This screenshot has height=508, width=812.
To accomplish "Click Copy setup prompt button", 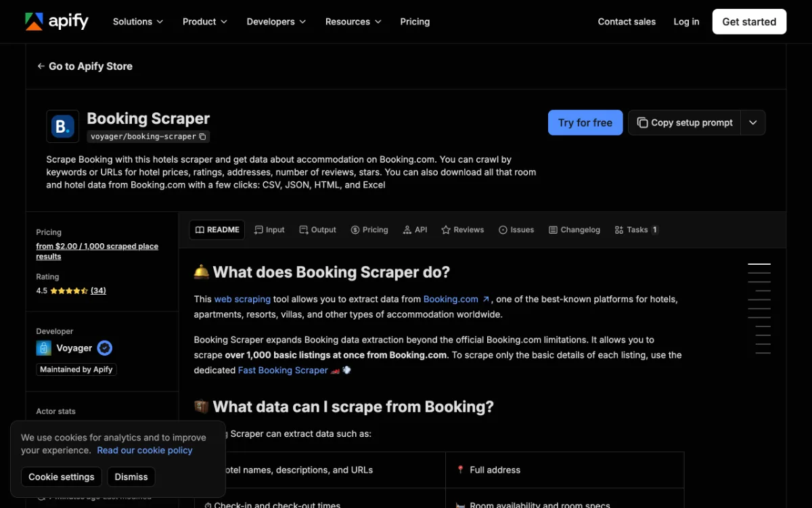I will (684, 123).
